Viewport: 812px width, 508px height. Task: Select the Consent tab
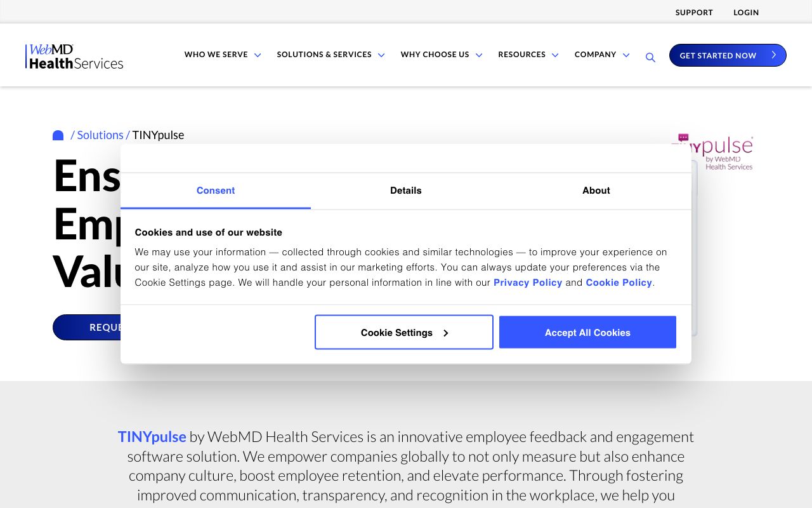[216, 190]
